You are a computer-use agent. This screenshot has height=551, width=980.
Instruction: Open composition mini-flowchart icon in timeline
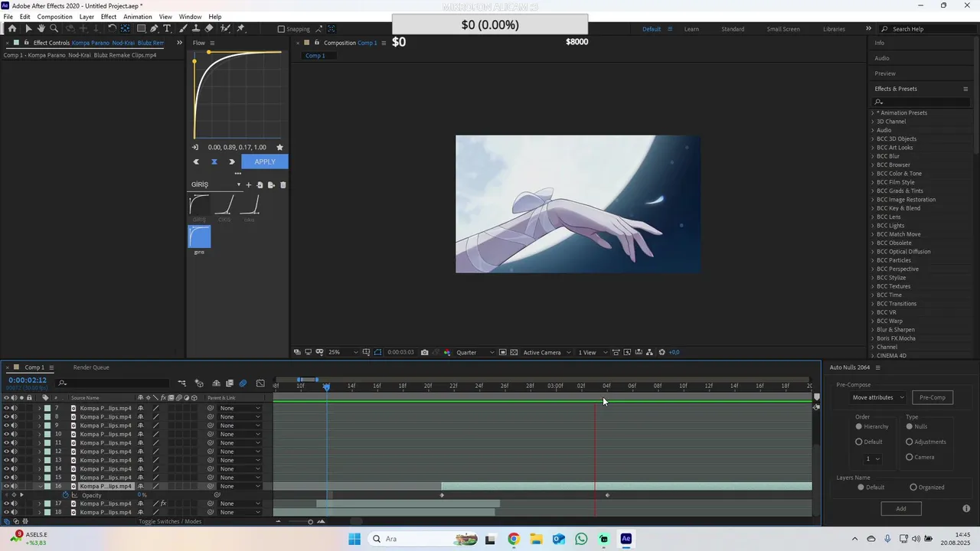[x=182, y=383]
